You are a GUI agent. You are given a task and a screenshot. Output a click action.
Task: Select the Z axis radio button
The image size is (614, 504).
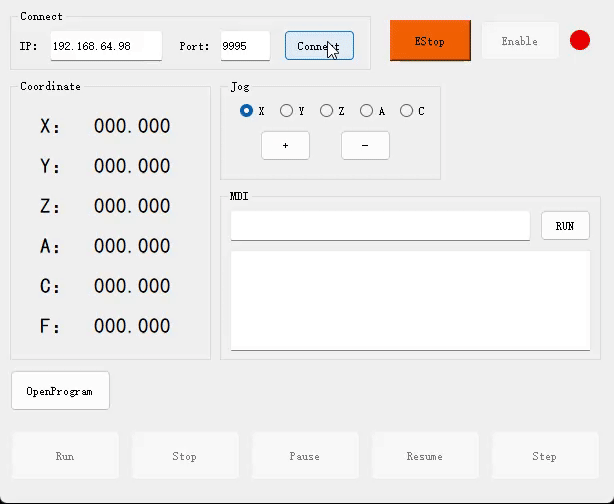(327, 111)
